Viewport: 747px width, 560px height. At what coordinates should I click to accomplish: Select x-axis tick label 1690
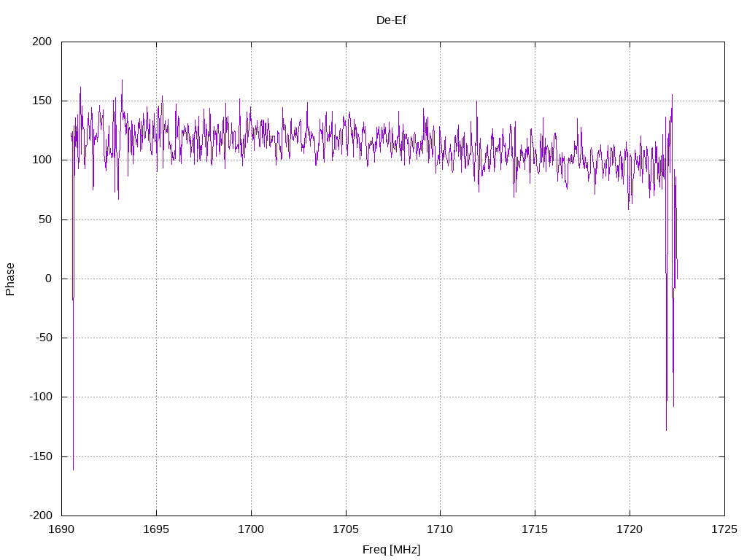click(x=61, y=529)
